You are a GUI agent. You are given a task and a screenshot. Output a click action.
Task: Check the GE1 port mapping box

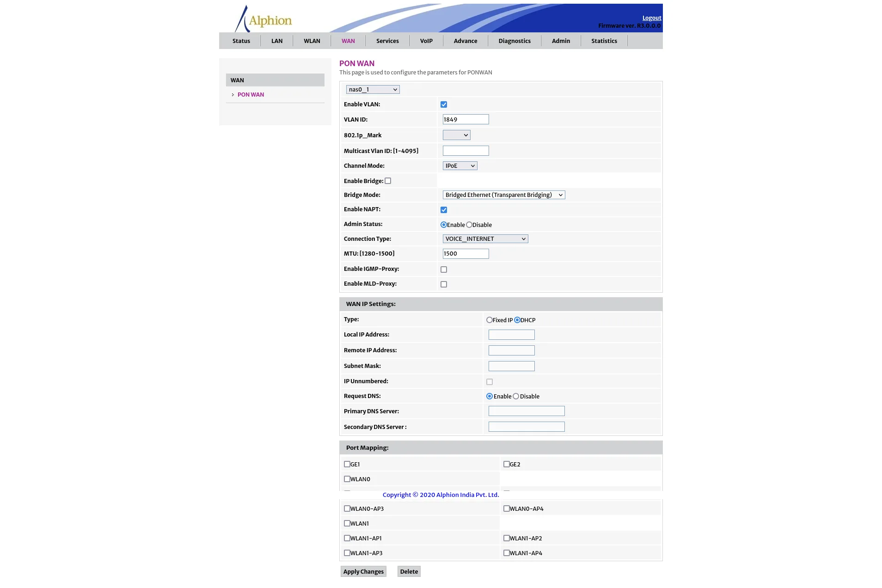tap(347, 464)
